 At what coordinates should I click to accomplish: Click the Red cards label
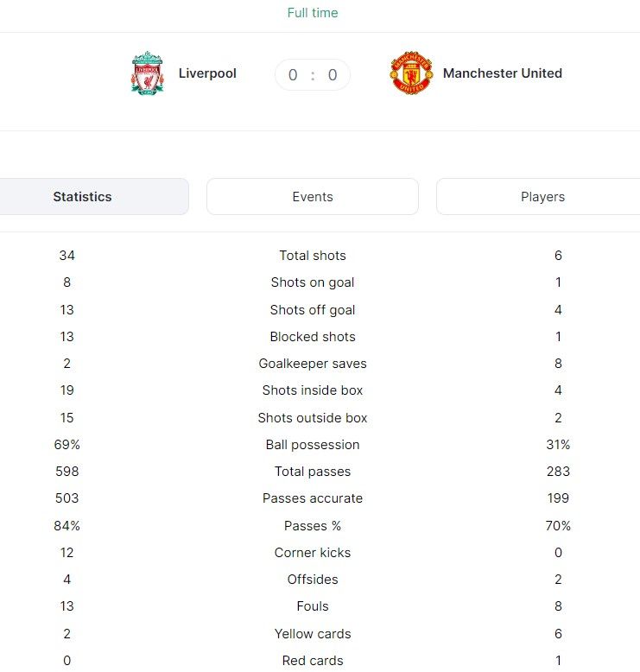click(313, 661)
